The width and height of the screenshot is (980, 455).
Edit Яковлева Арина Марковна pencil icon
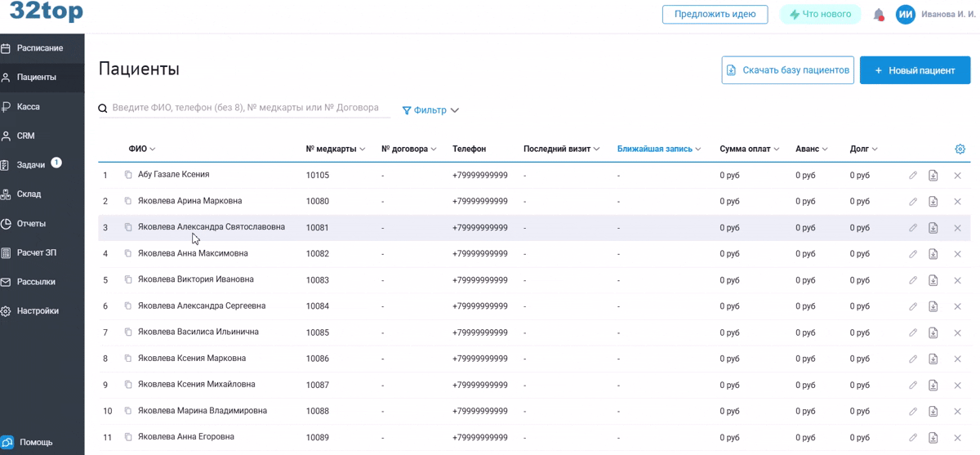coord(913,202)
